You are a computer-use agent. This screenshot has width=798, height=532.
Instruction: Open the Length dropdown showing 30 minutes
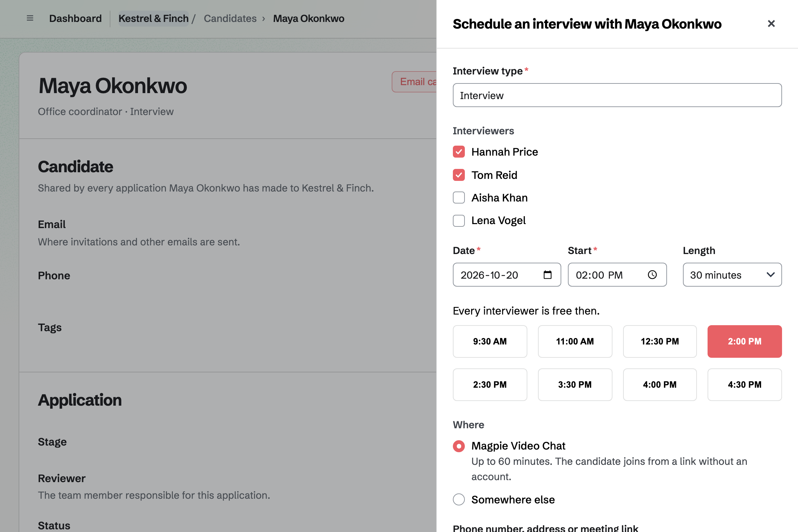coord(732,275)
